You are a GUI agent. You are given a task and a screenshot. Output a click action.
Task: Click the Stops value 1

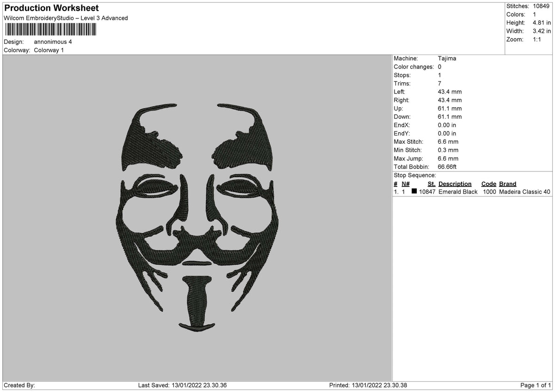click(439, 75)
